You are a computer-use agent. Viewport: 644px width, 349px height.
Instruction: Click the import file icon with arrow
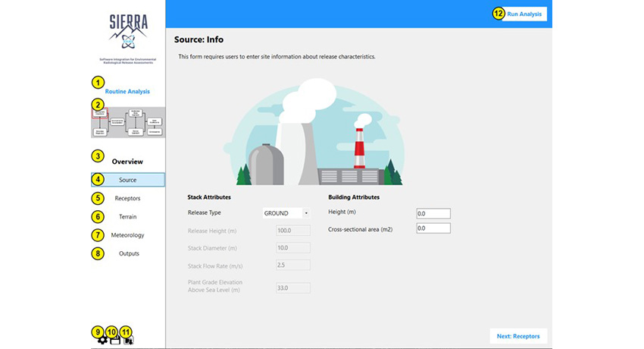pos(129,340)
